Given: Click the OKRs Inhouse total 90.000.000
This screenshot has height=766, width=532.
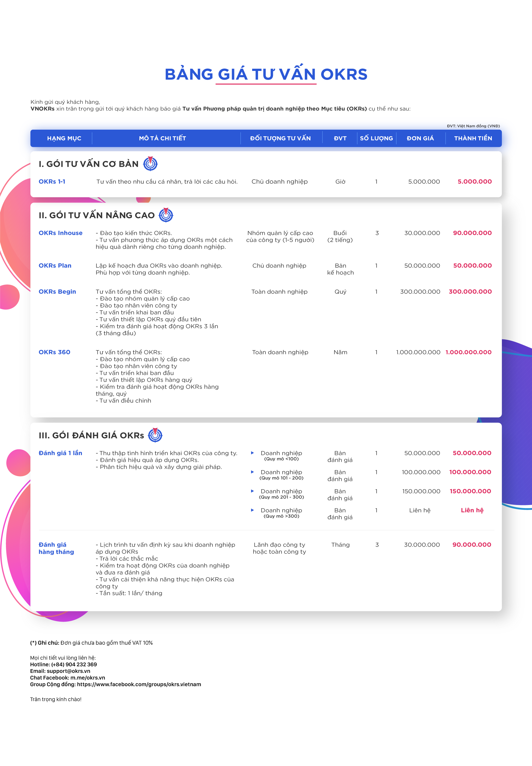Looking at the screenshot, I should pos(472,233).
